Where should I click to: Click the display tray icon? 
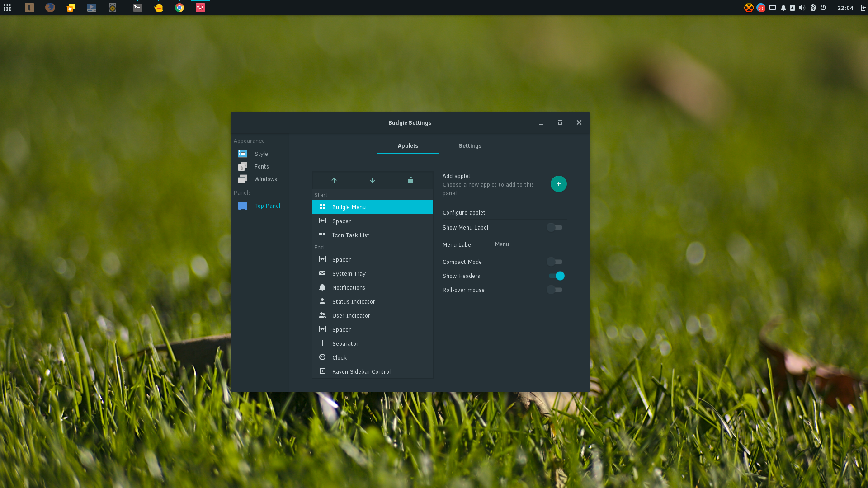(x=773, y=8)
